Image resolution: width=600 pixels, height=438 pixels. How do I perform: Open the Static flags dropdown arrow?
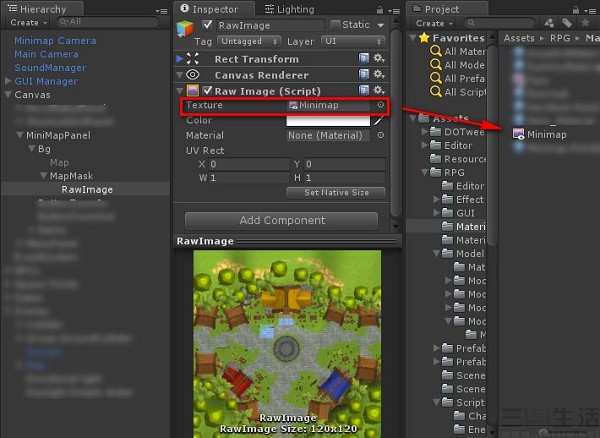(x=380, y=25)
